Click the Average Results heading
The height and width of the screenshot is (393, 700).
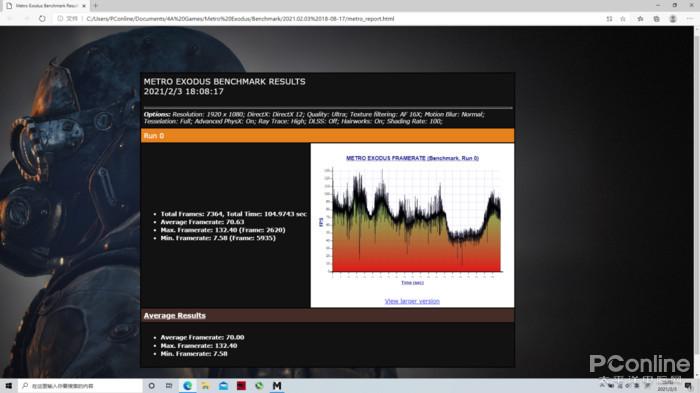[x=175, y=315]
